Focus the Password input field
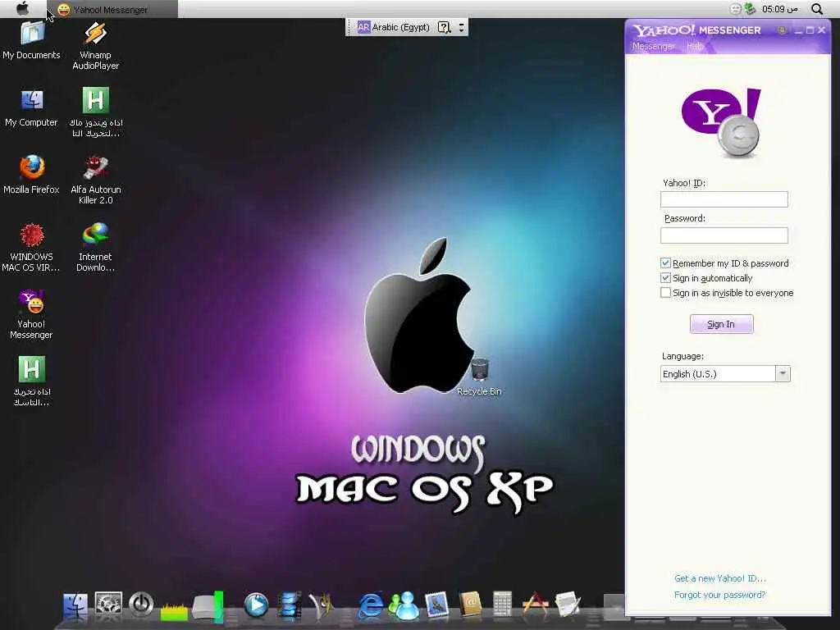This screenshot has width=840, height=630. tap(724, 235)
